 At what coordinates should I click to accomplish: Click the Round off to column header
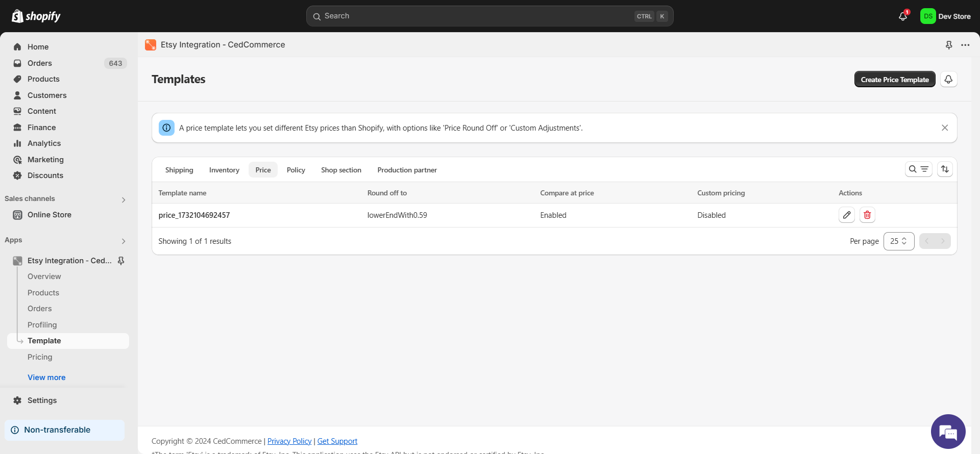point(387,193)
